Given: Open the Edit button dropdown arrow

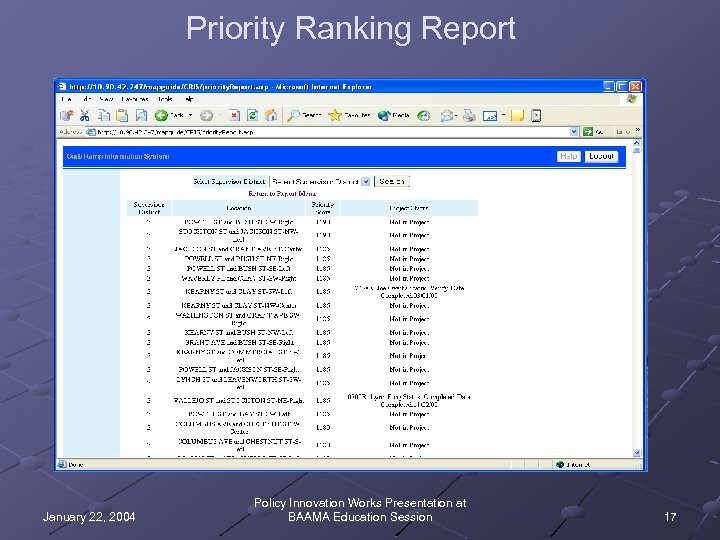Looking at the screenshot, I should coord(503,115).
